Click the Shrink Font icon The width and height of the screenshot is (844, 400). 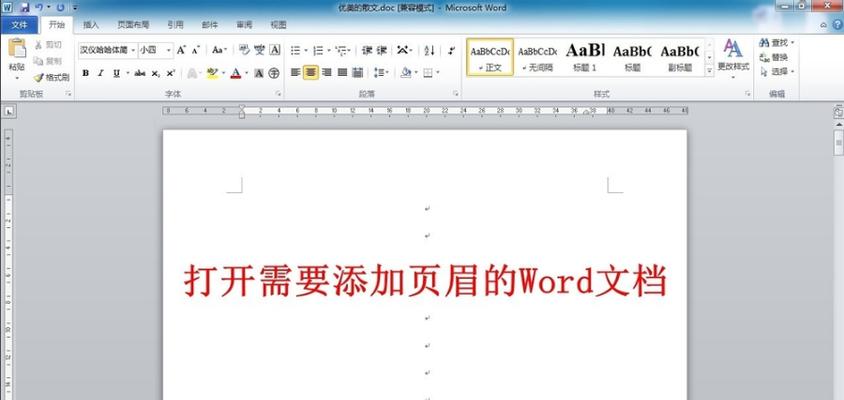click(x=195, y=50)
